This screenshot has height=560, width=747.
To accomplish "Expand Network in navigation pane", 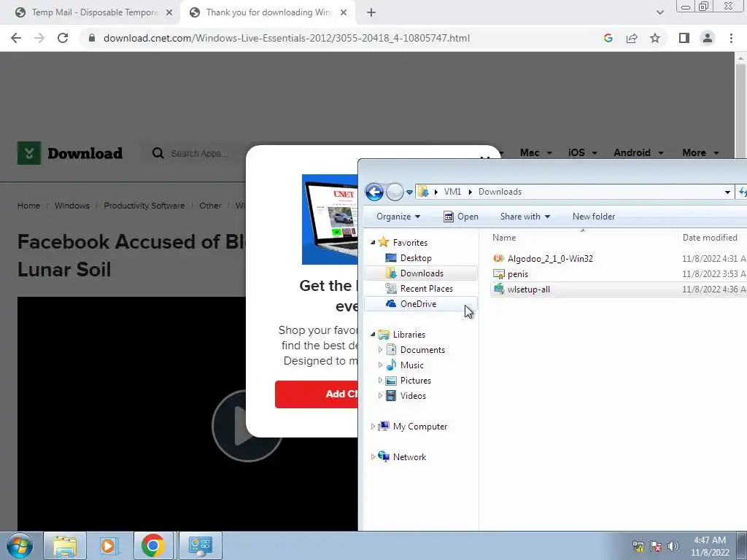I will pyautogui.click(x=373, y=456).
